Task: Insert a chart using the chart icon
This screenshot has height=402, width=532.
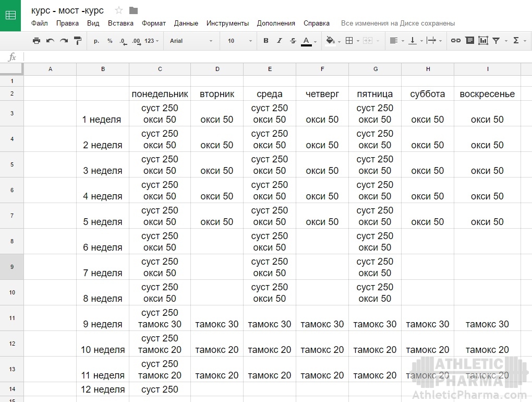Action: (483, 41)
